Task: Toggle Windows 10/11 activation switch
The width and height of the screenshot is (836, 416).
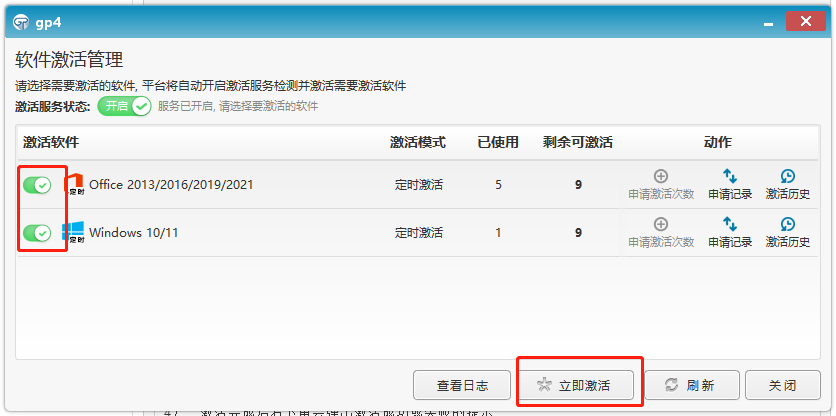Action: [x=38, y=233]
